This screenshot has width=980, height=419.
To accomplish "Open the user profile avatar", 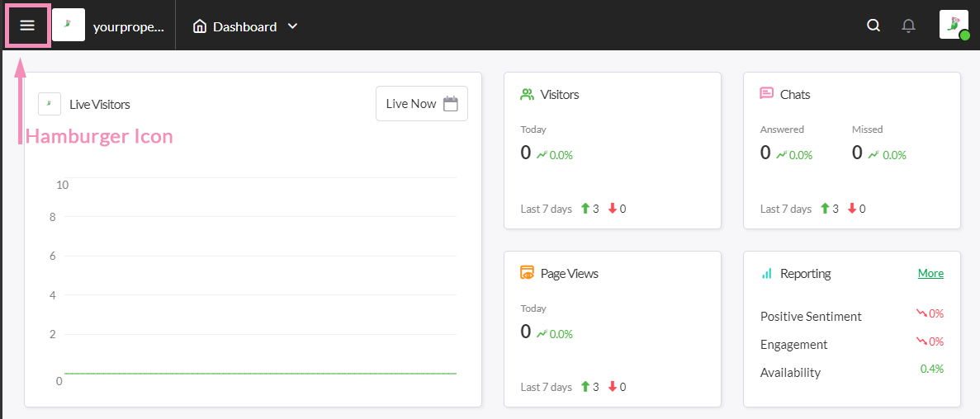I will click(x=954, y=25).
